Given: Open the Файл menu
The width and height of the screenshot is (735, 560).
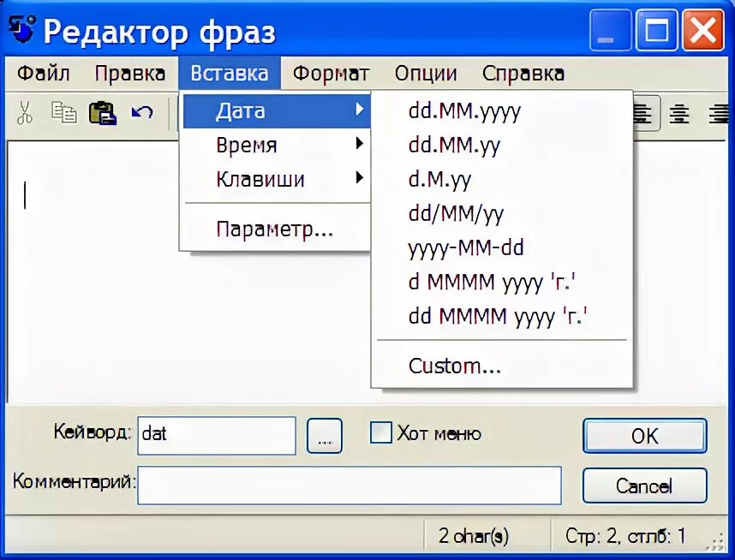Looking at the screenshot, I should click(x=44, y=74).
